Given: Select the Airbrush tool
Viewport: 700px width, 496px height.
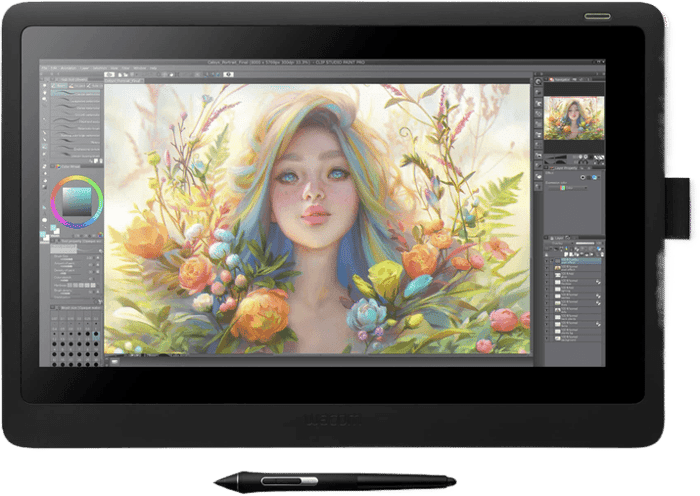Looking at the screenshot, I should [44, 154].
